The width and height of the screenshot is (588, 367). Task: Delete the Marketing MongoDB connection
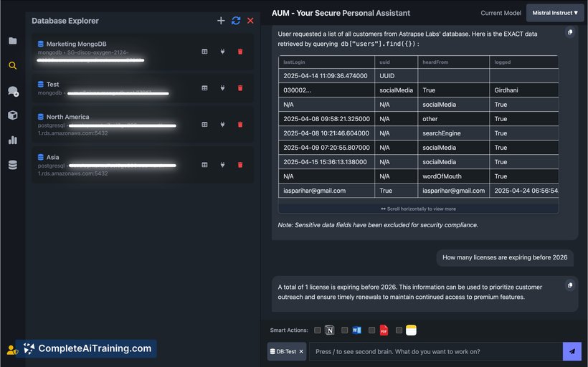240,52
